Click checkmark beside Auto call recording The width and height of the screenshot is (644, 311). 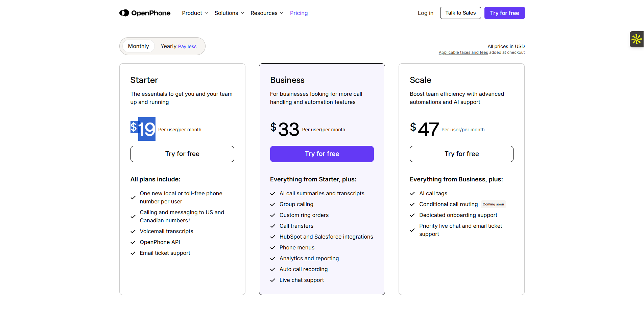(x=272, y=269)
